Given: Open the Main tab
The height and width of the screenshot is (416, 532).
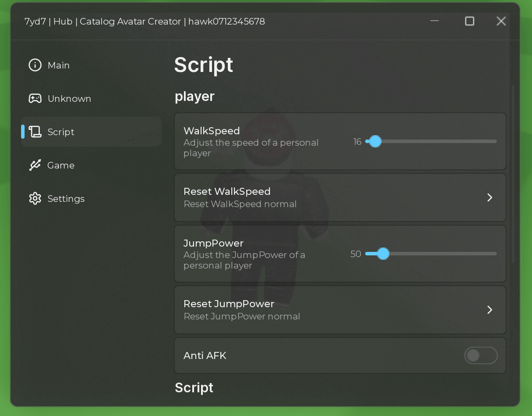Looking at the screenshot, I should point(91,65).
